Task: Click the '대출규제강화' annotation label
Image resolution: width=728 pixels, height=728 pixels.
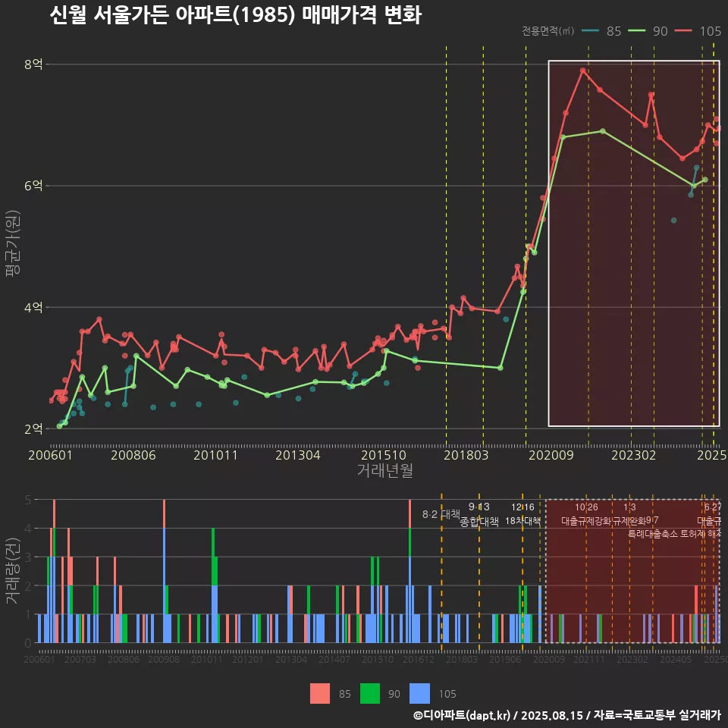Action: click(586, 521)
